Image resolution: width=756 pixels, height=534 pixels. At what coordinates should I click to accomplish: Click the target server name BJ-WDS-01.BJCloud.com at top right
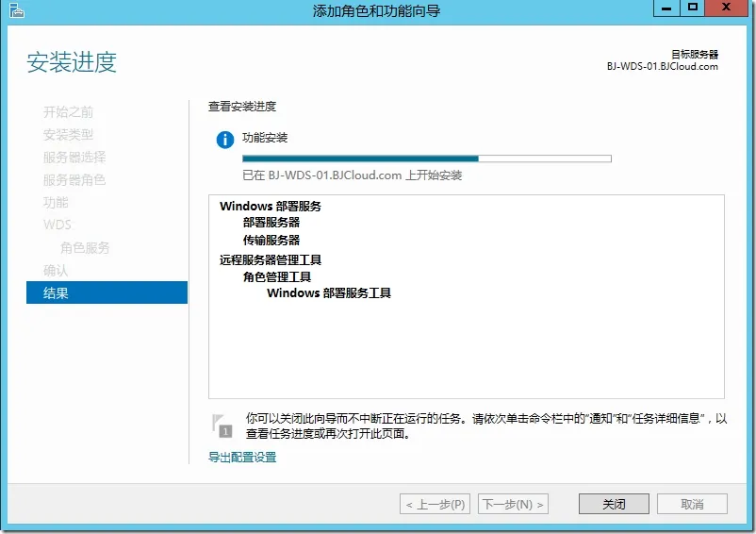coord(663,67)
